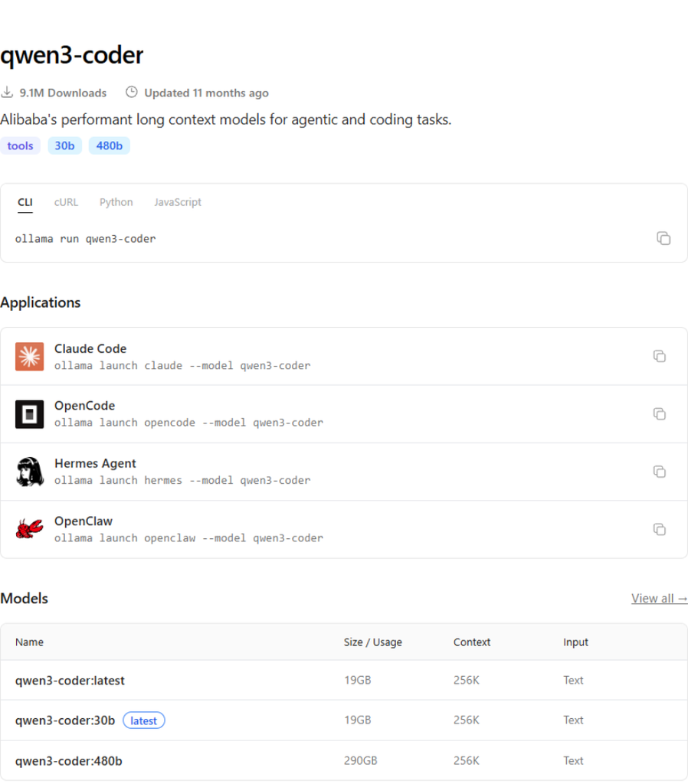688x784 pixels.
Task: Open the qwen3-coder:latest model
Action: [x=70, y=681]
